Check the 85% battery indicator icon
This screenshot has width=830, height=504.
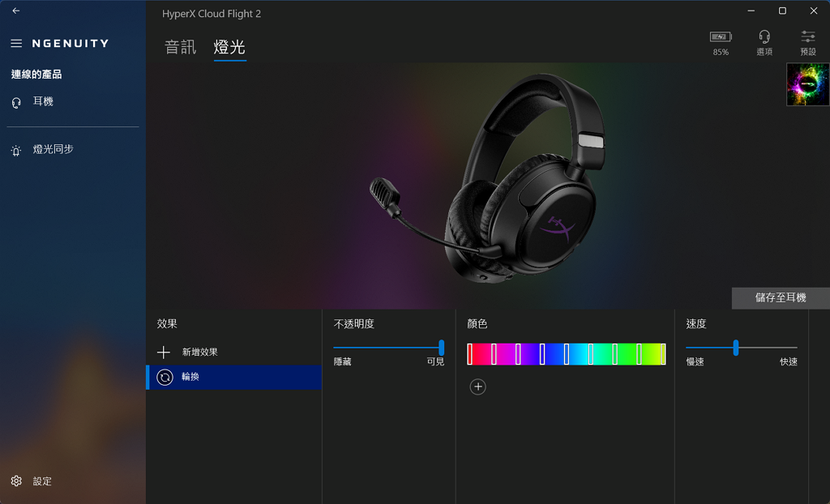[721, 36]
